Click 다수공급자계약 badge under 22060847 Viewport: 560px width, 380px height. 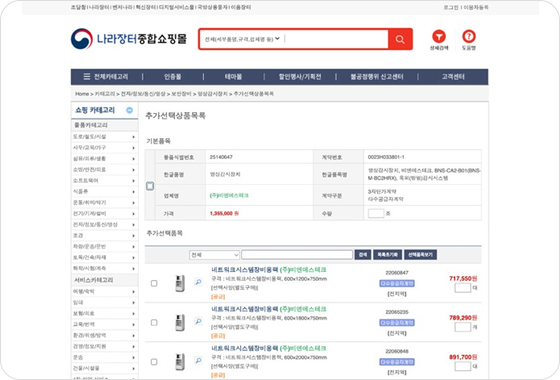pos(397,284)
